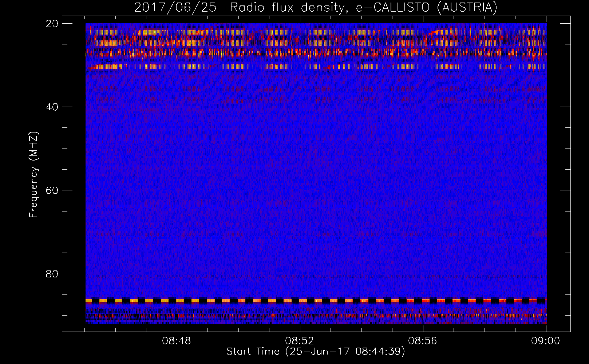Image resolution: width=589 pixels, height=364 pixels.
Task: Click the 60 frequency tick label
Action: click(x=52, y=190)
